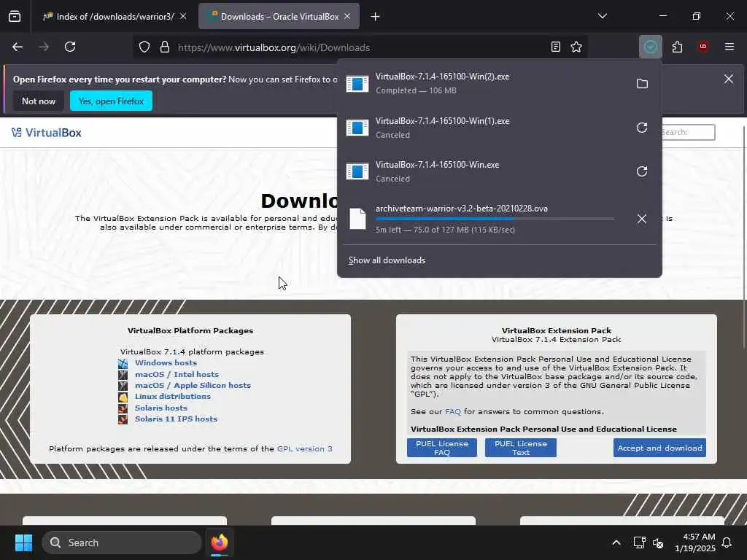Switch to Downloads – Oracle VirtualBox tab
Viewport: 747px width, 560px height.
click(279, 17)
